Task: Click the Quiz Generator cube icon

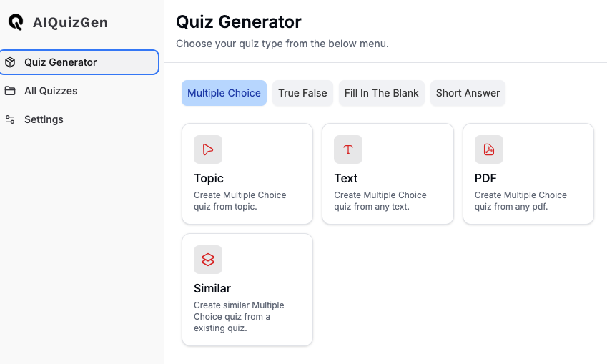Action: click(10, 62)
